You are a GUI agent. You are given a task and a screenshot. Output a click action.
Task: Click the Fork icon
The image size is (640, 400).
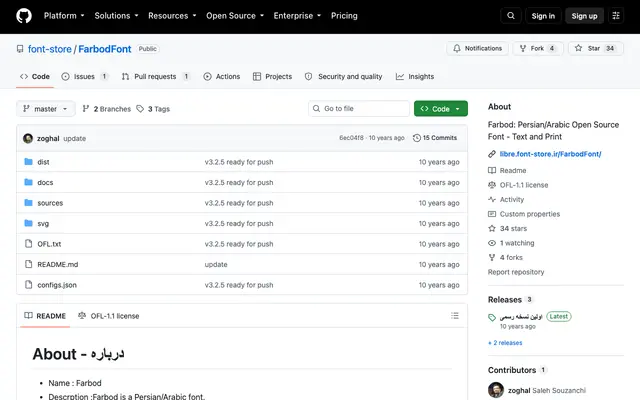click(523, 48)
